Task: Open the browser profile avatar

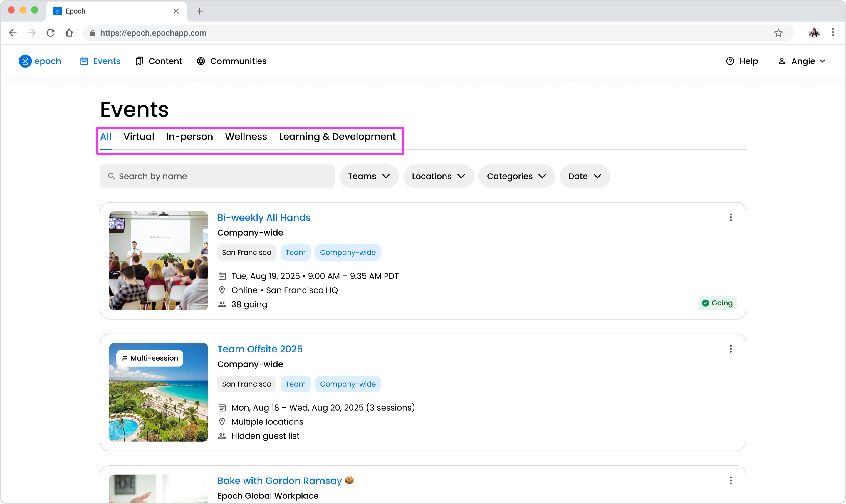Action: point(814,33)
